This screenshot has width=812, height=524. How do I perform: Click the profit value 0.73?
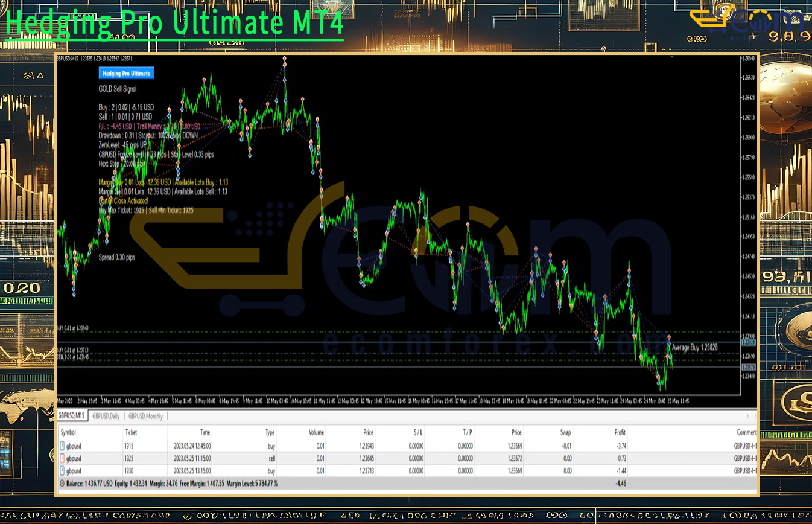coord(622,458)
